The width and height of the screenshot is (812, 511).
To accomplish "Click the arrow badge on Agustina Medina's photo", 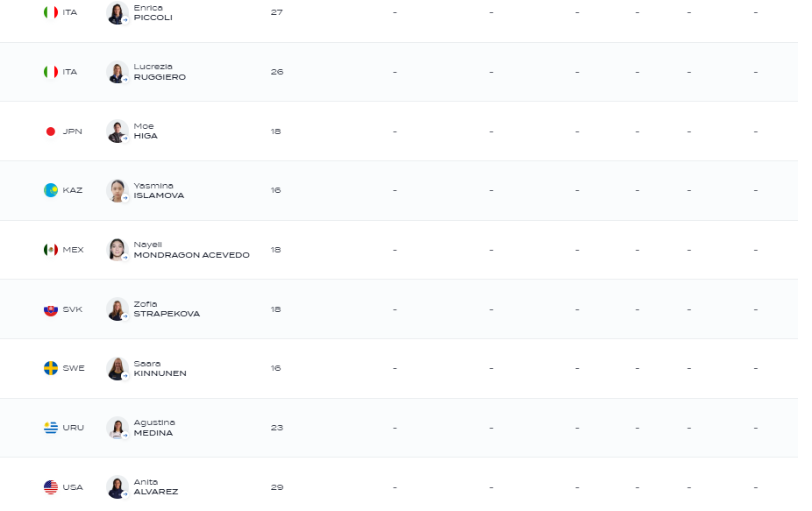I will coord(125,436).
